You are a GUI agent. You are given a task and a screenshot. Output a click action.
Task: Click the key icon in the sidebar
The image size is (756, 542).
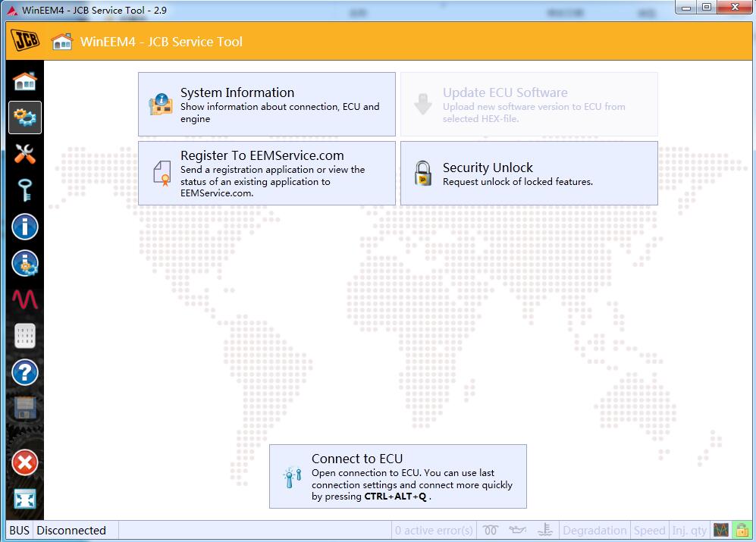25,190
